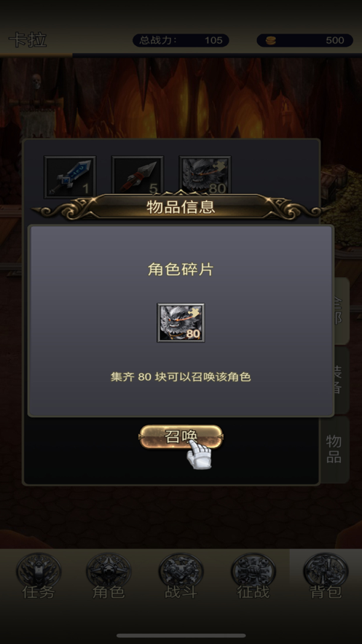The image size is (362, 644).
Task: Tap the 角色碎片 heading text
Action: point(181,269)
